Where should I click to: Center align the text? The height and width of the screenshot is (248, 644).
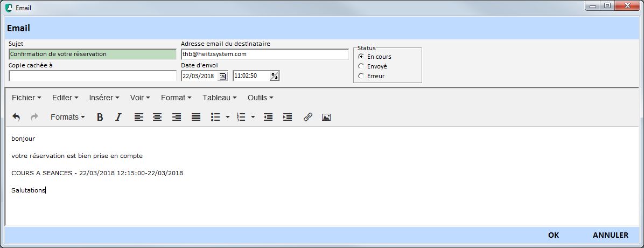pos(157,117)
